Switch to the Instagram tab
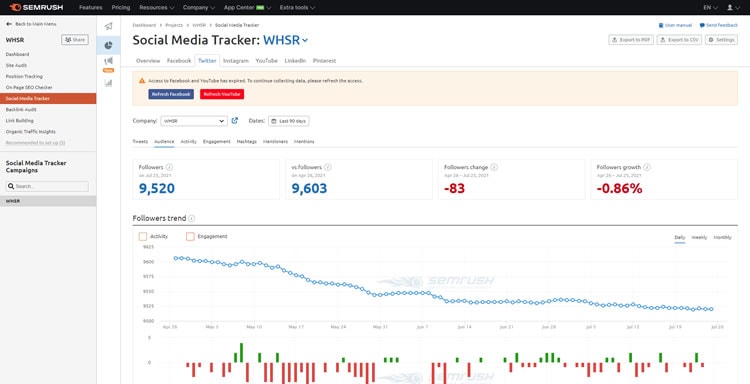This screenshot has height=384, width=750. click(x=236, y=61)
